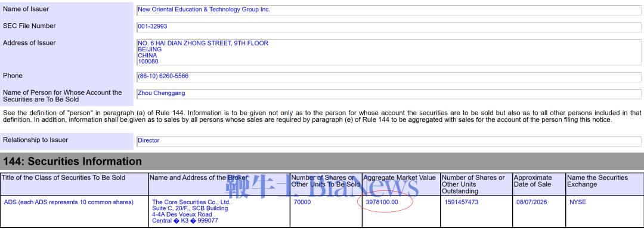Click the Relationship to Issuer field Director

[x=389, y=141]
